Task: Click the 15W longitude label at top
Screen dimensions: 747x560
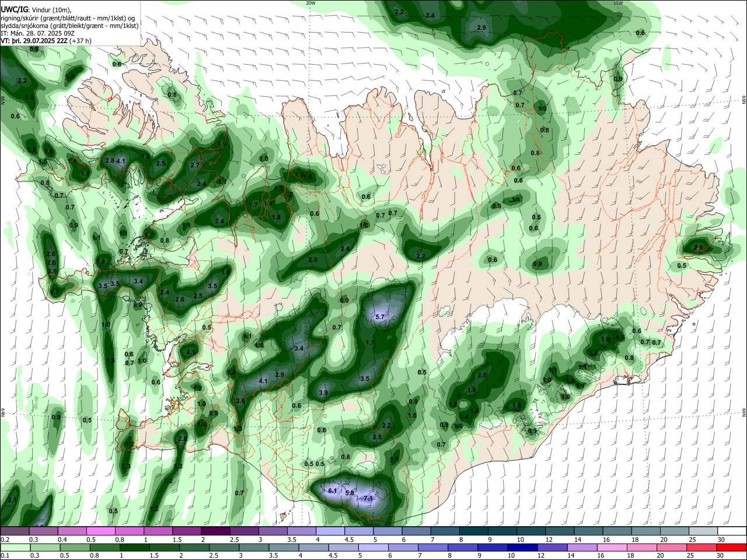Action: coord(619,3)
